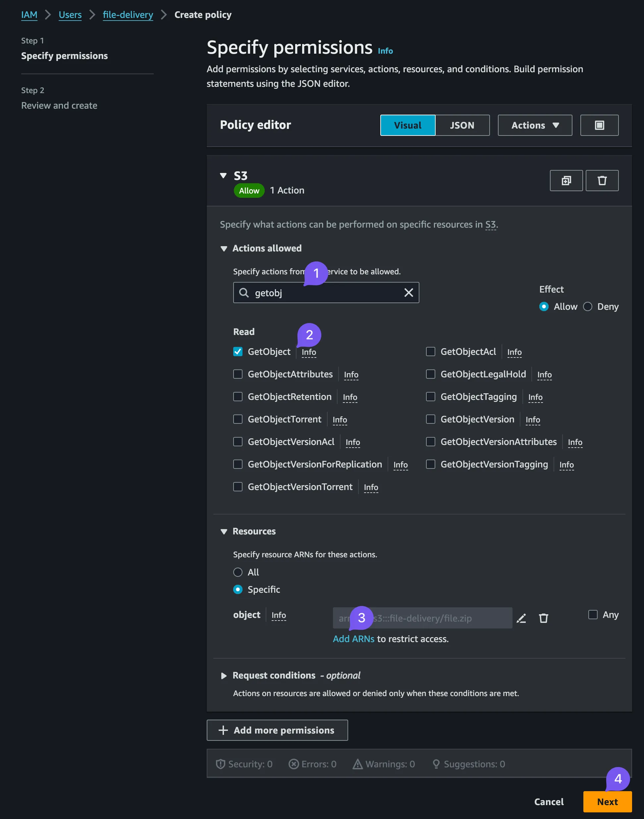Screen dimensions: 644x819
Task: Collapse the Actions allowed section
Action: (224, 248)
